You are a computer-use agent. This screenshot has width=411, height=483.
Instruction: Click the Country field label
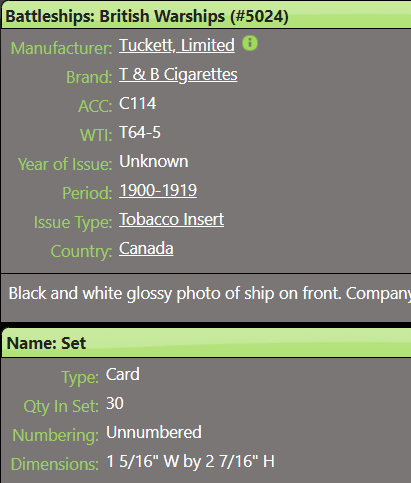[x=81, y=252]
